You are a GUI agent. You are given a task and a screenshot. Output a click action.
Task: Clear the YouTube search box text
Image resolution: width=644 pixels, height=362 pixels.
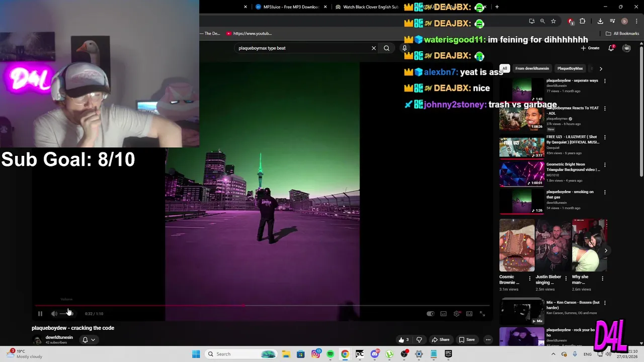374,48
